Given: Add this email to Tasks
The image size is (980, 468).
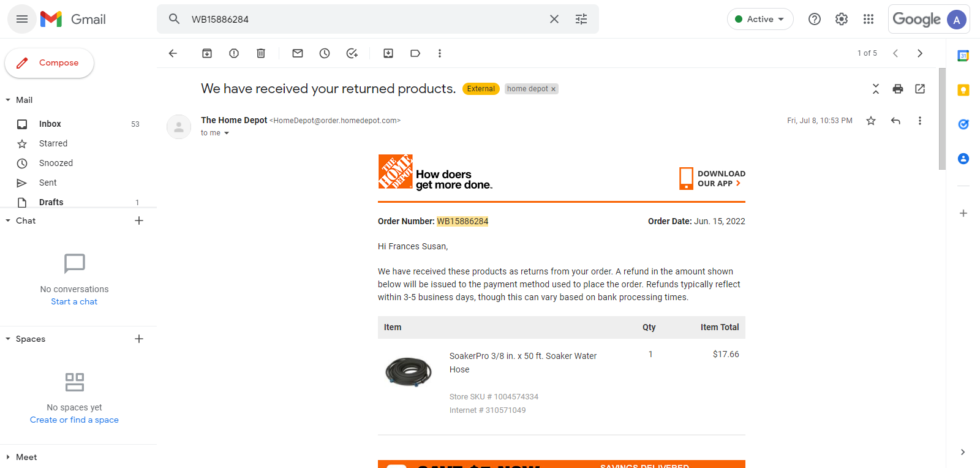Looking at the screenshot, I should coord(352,53).
